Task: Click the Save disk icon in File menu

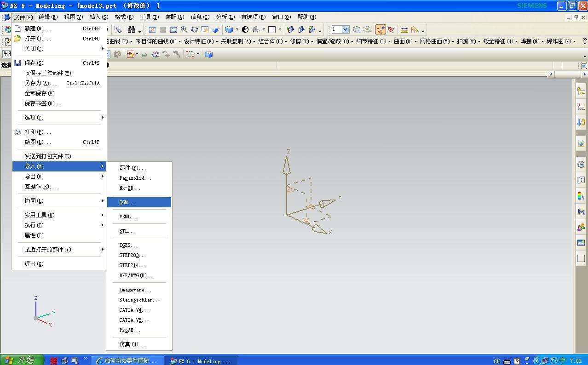Action: tap(17, 63)
